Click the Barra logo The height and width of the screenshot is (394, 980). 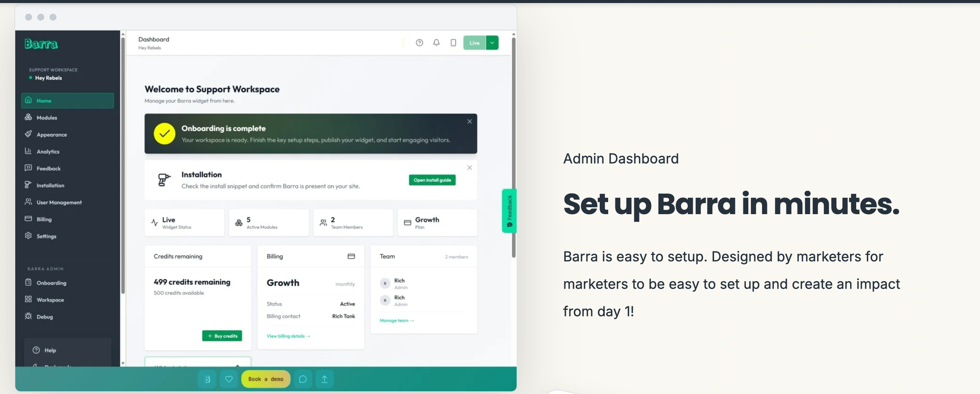coord(41,44)
